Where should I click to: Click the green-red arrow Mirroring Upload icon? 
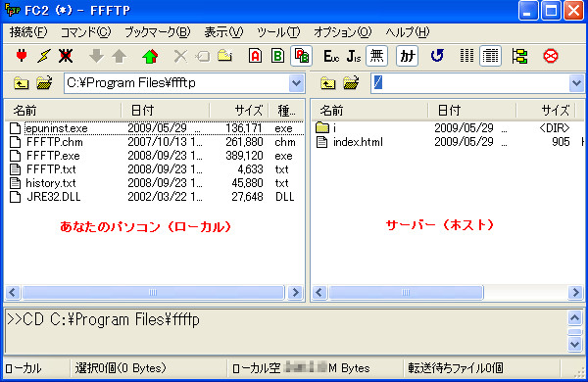[x=150, y=56]
